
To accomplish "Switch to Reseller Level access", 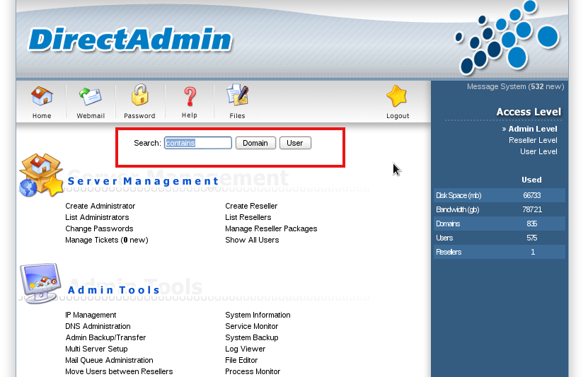I will (533, 140).
